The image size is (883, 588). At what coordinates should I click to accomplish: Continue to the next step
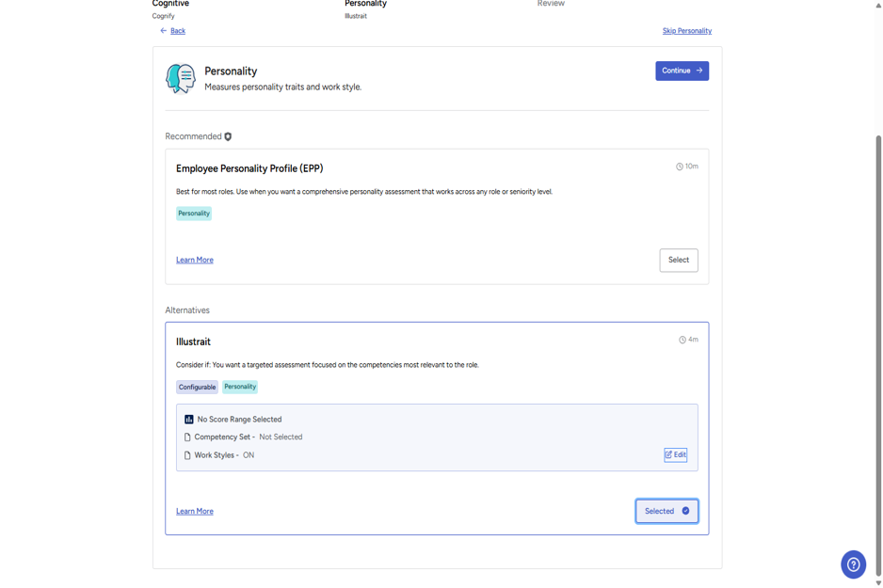(682, 71)
